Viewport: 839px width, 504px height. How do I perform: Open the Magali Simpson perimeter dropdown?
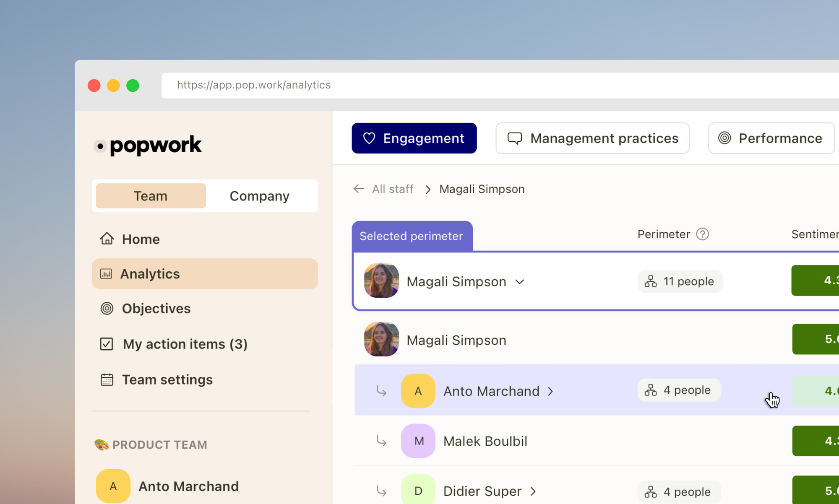(x=520, y=282)
